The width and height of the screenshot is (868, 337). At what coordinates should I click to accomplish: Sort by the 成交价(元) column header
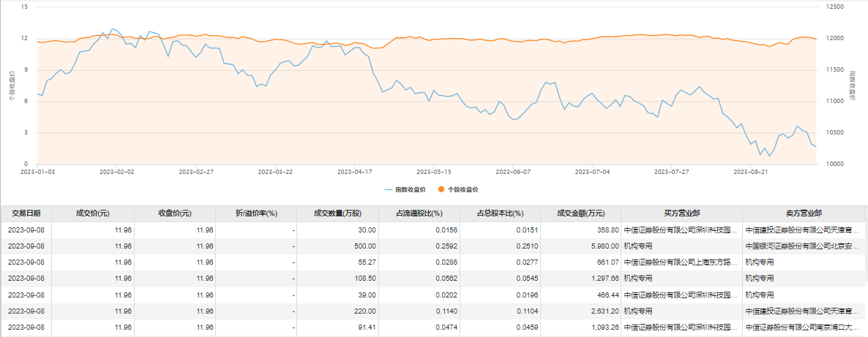pyautogui.click(x=93, y=213)
